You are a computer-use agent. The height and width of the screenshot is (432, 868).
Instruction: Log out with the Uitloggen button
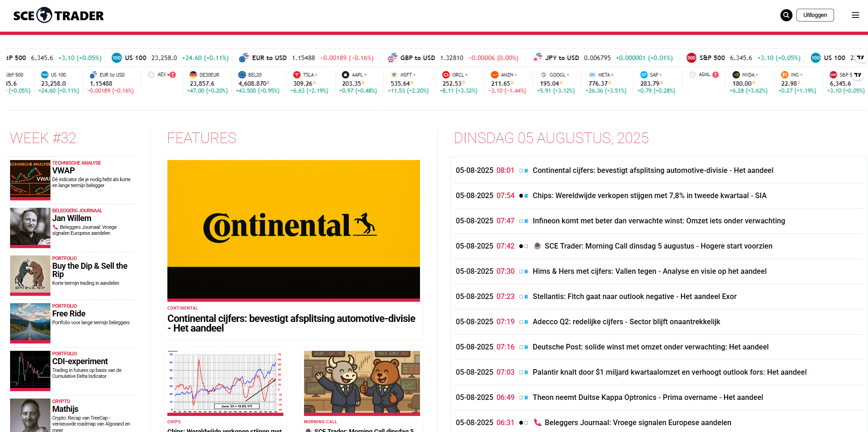click(815, 15)
